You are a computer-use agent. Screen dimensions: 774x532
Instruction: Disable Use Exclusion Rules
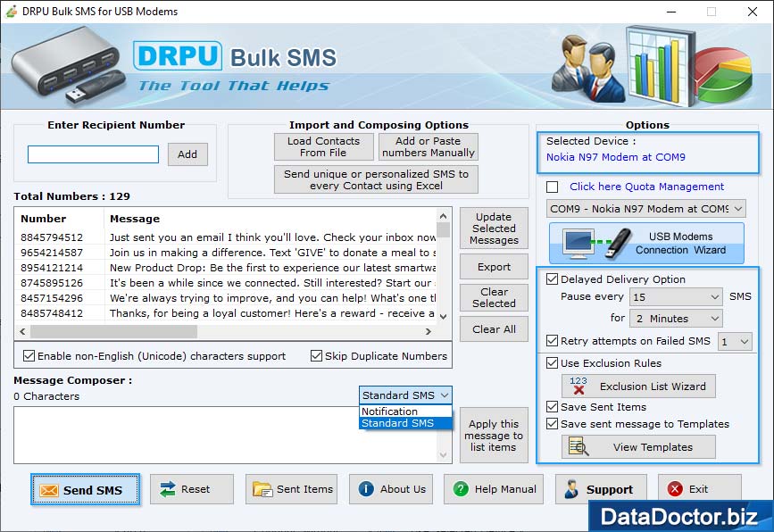(x=553, y=363)
